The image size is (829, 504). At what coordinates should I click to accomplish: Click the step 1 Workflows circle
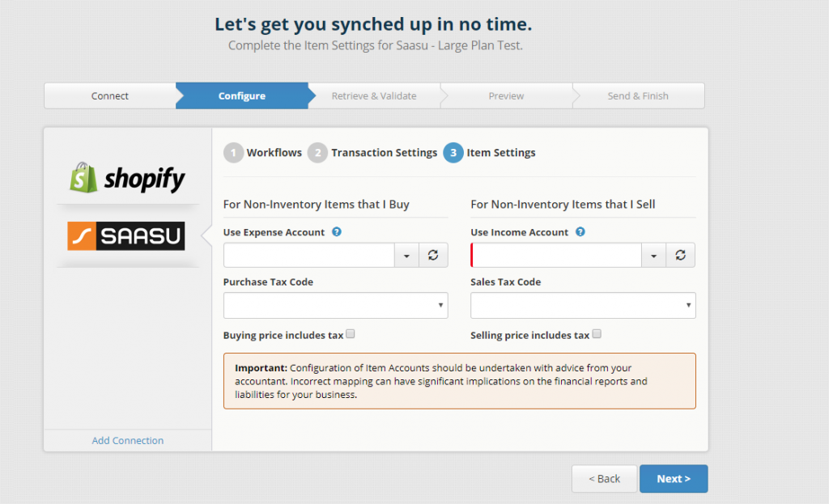tap(233, 153)
